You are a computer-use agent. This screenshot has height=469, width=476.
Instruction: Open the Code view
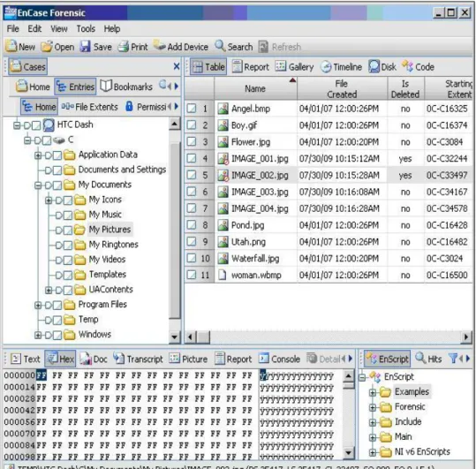[x=418, y=67]
